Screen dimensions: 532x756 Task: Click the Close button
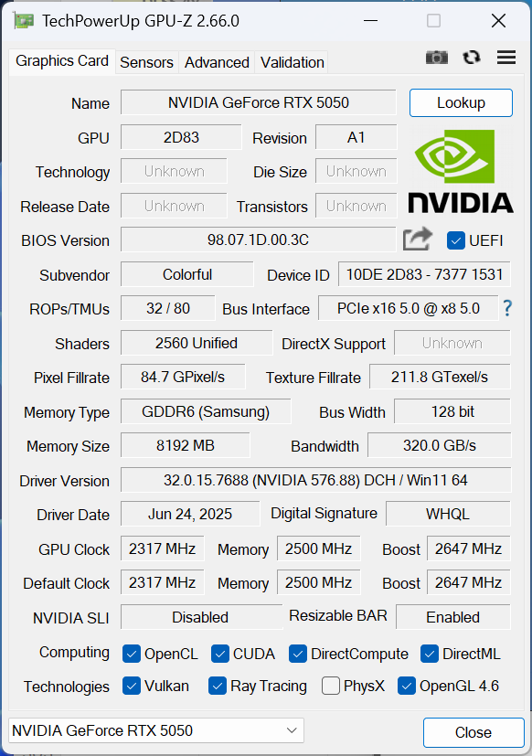pos(473,731)
